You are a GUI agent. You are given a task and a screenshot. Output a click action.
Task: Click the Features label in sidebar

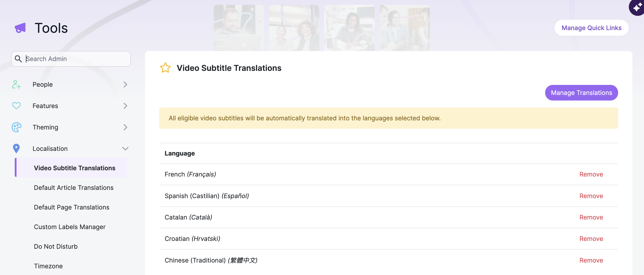point(45,106)
